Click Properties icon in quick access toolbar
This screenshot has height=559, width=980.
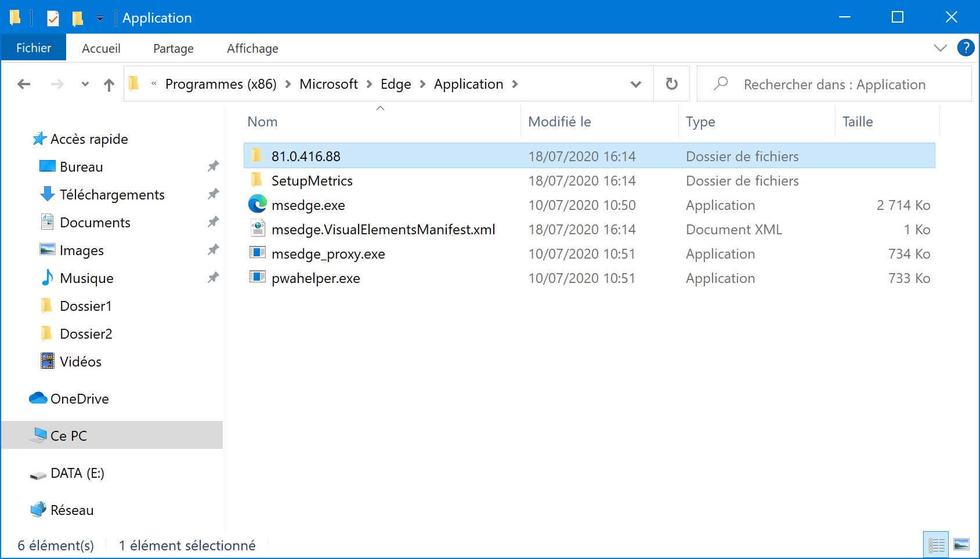click(x=53, y=18)
